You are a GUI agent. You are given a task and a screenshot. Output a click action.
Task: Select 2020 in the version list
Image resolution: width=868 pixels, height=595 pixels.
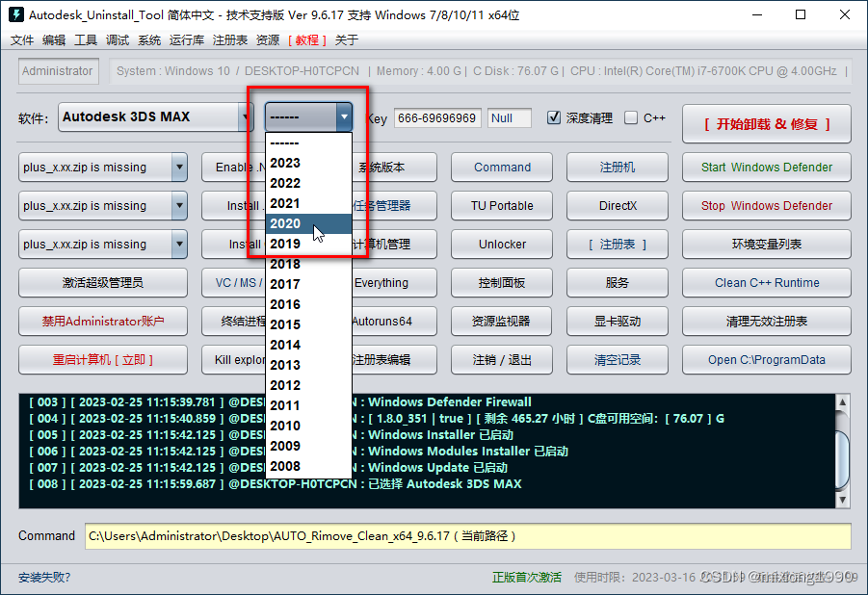point(308,223)
